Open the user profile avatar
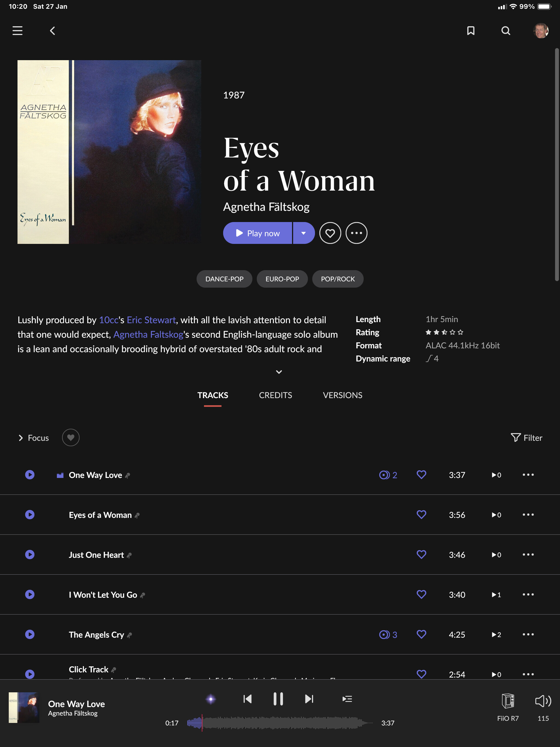The height and width of the screenshot is (747, 560). click(x=541, y=31)
